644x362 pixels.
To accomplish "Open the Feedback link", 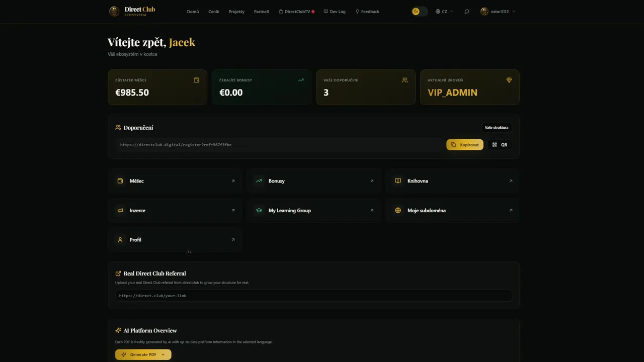I will [x=367, y=12].
